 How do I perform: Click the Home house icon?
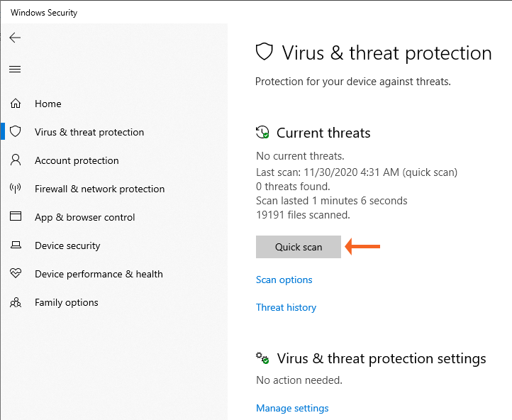pos(15,104)
